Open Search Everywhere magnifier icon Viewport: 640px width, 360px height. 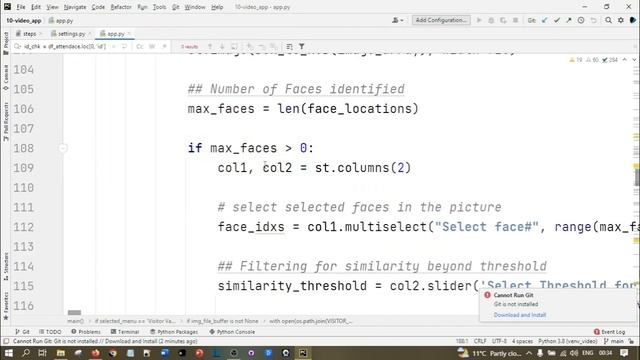point(609,20)
